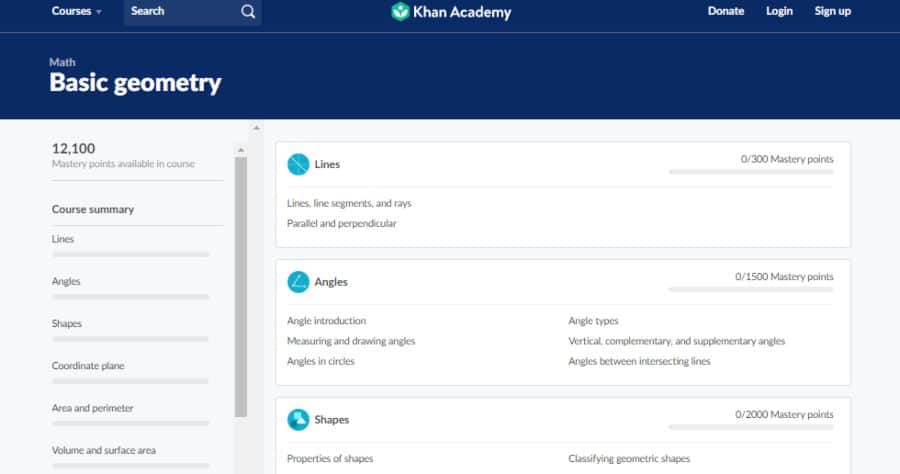
Task: Click Angles card mastery progress bar
Action: pyautogui.click(x=751, y=289)
